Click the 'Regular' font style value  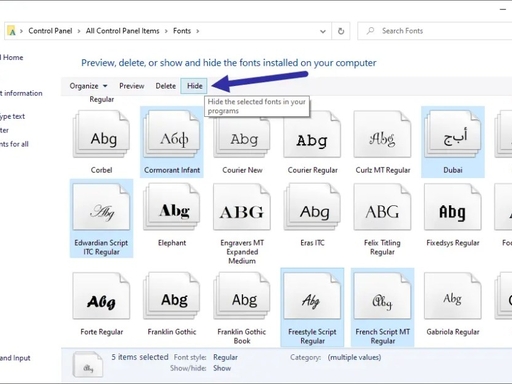click(x=225, y=357)
